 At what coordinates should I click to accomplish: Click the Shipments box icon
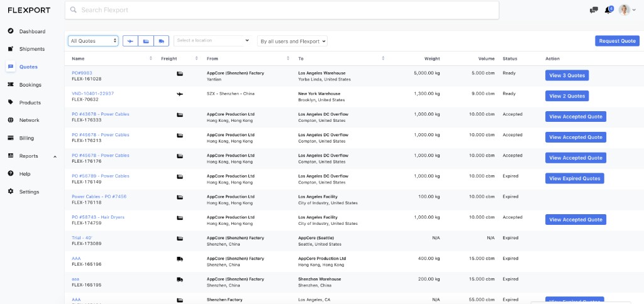click(x=11, y=49)
